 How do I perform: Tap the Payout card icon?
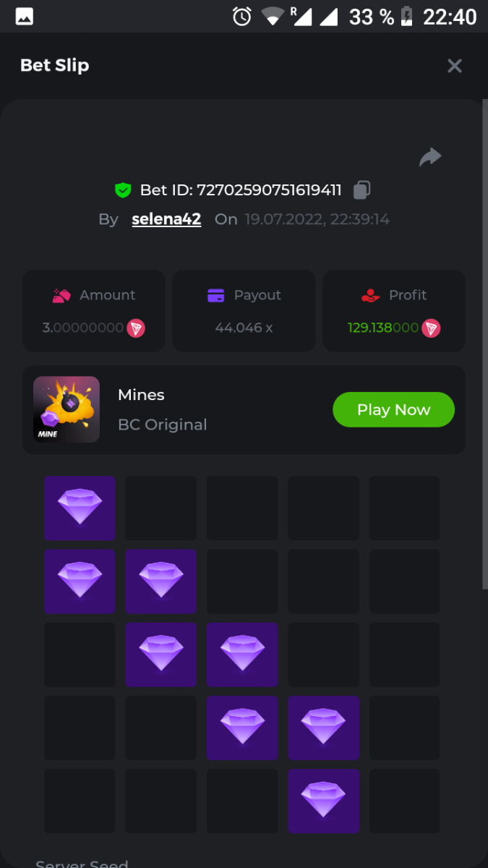click(215, 295)
